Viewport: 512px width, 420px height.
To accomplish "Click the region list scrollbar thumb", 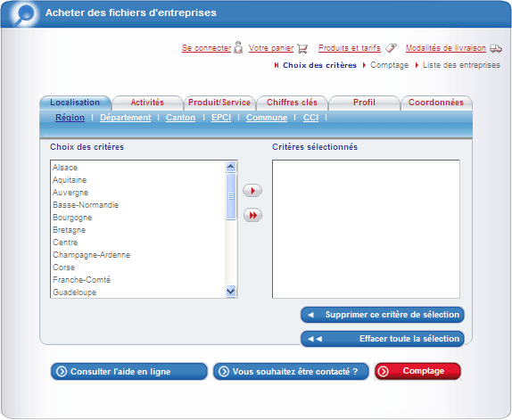I will point(231,196).
